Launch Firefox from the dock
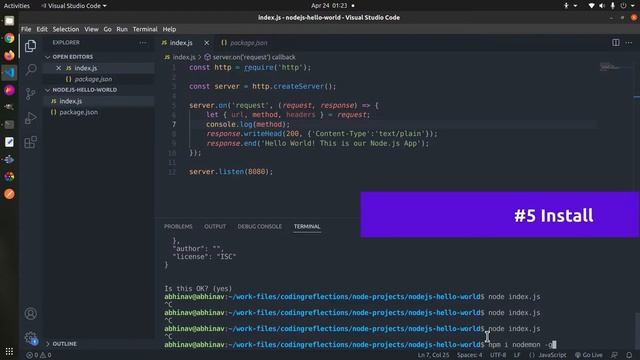 point(9,55)
